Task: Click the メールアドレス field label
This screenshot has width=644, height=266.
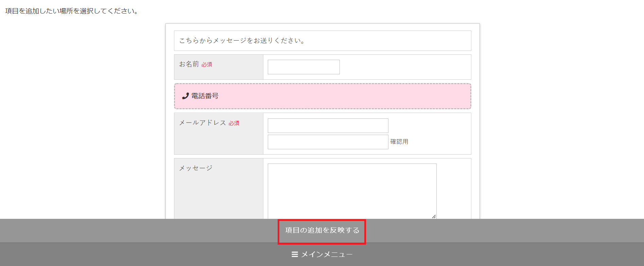Action: click(203, 123)
